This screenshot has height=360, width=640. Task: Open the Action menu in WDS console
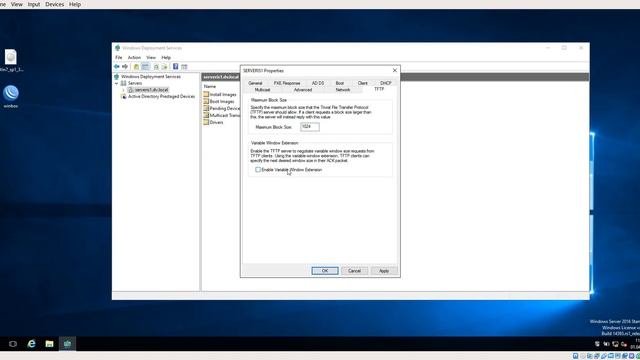[134, 58]
